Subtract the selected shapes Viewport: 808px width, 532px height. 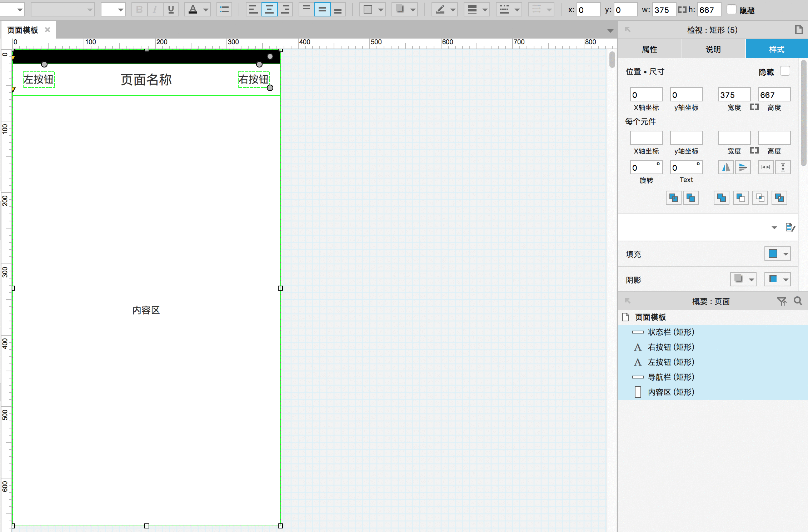[x=741, y=198]
